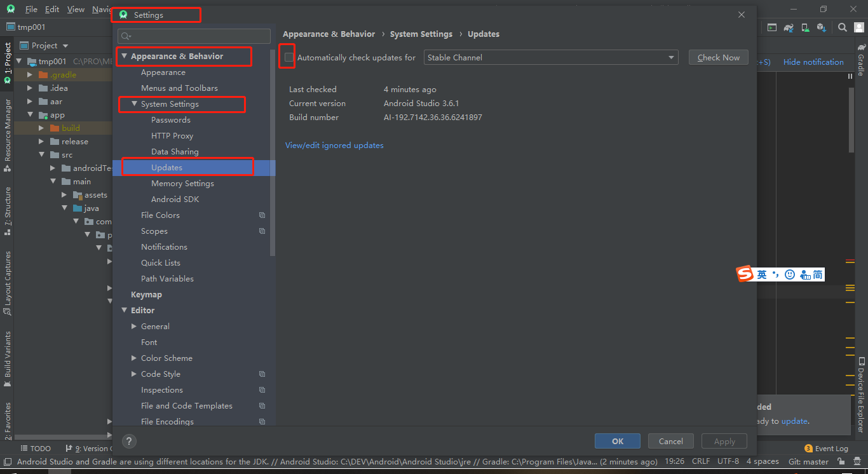This screenshot has height=474, width=868.
Task: Open the File menu
Action: [x=31, y=10]
